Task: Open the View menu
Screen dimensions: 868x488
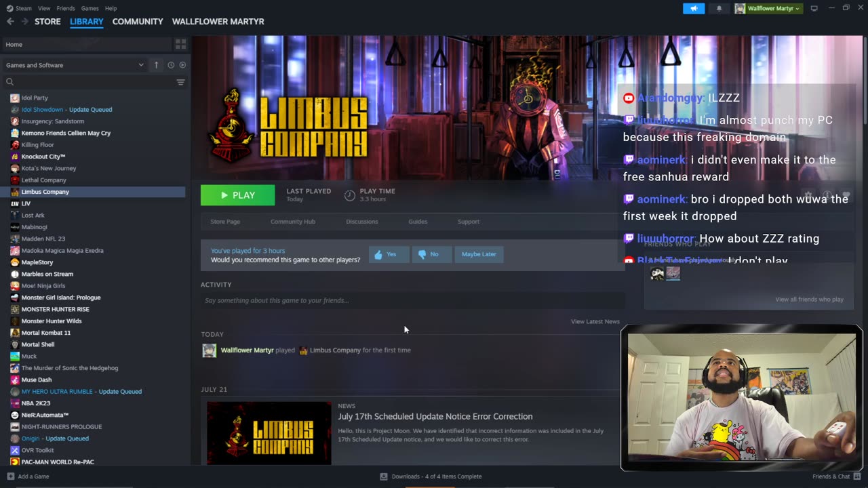Action: (x=44, y=8)
